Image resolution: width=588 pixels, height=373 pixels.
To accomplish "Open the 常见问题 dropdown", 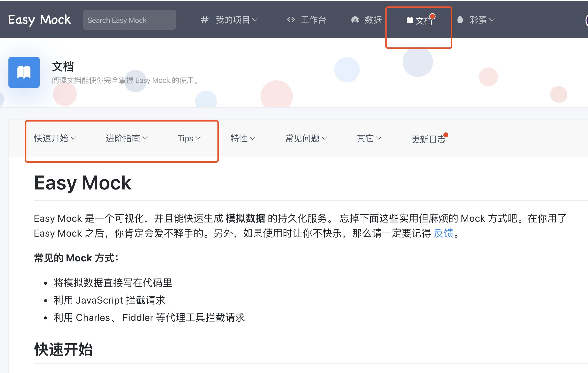I will (306, 138).
